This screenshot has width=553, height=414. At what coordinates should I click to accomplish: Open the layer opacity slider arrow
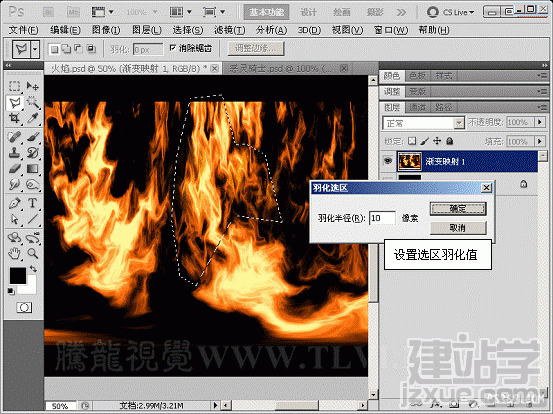tap(540, 122)
